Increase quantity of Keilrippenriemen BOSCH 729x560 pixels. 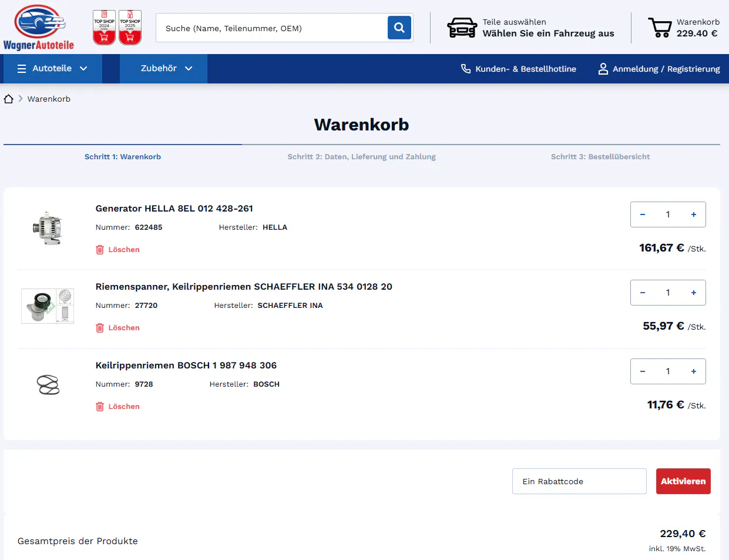pyautogui.click(x=694, y=371)
